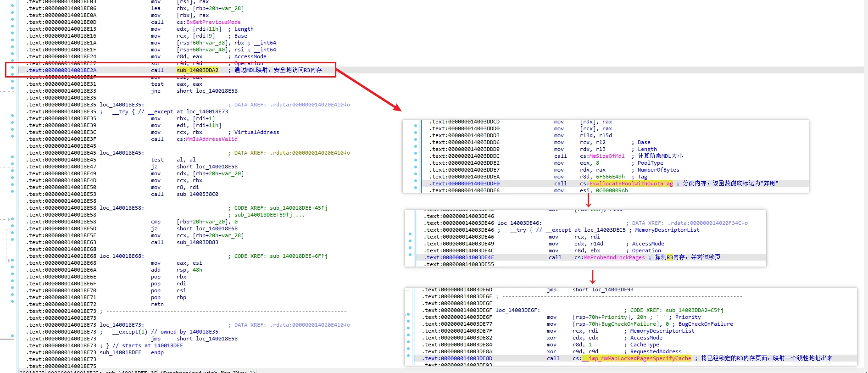Click the comment about the deprecated allocation function
This screenshot has width=868, height=373.
coord(730,184)
